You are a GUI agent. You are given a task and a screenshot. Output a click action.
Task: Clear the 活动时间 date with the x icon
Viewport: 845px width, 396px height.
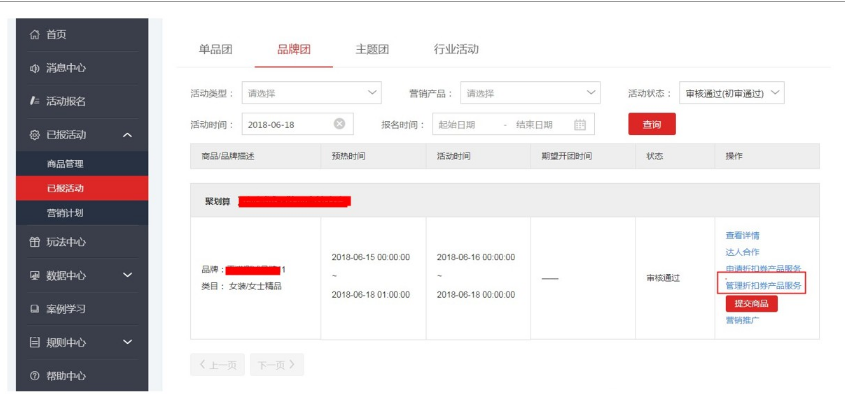click(339, 124)
